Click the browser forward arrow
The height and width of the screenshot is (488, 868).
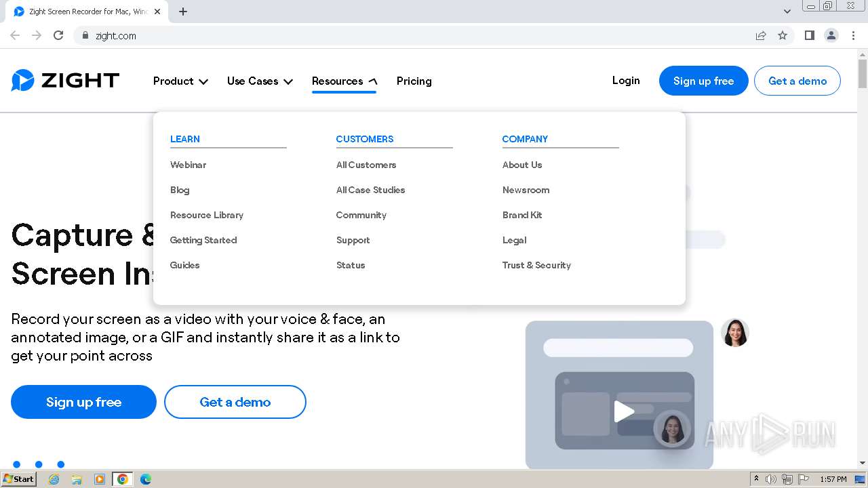pos(37,35)
